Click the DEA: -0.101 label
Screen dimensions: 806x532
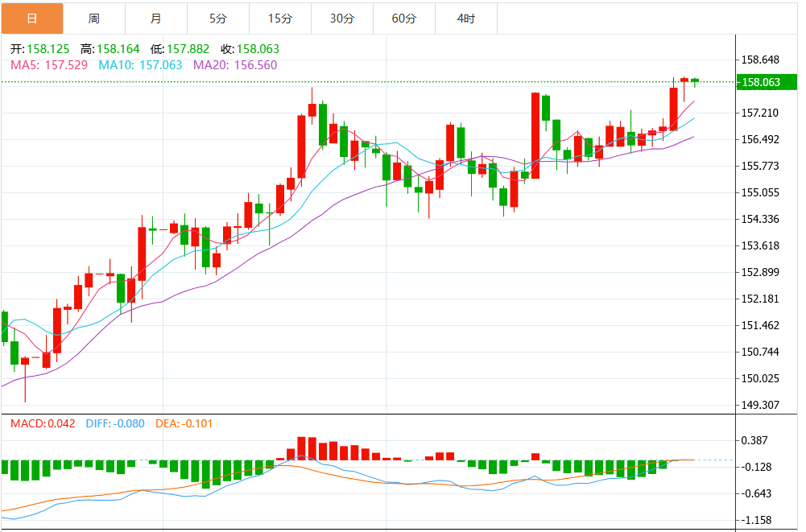(184, 423)
